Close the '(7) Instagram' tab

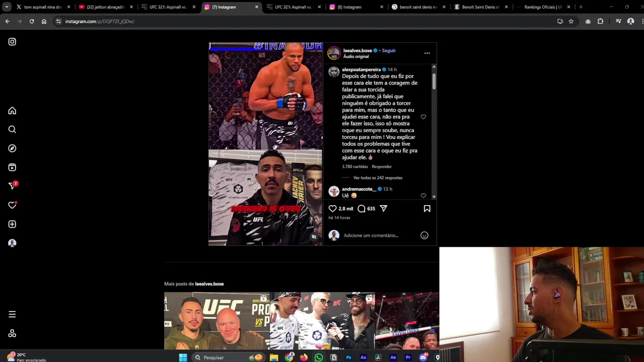[x=257, y=7]
